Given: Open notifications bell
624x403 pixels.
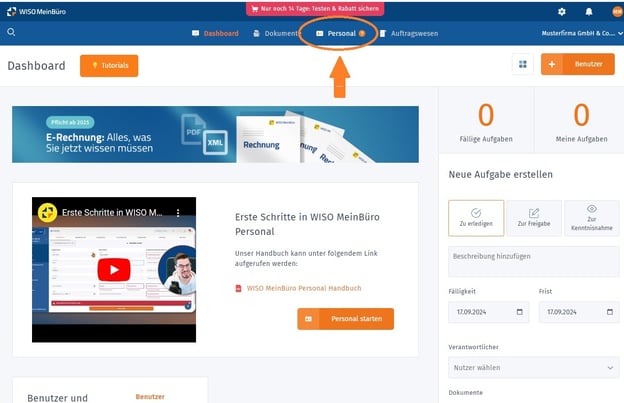Looking at the screenshot, I should pyautogui.click(x=588, y=11).
